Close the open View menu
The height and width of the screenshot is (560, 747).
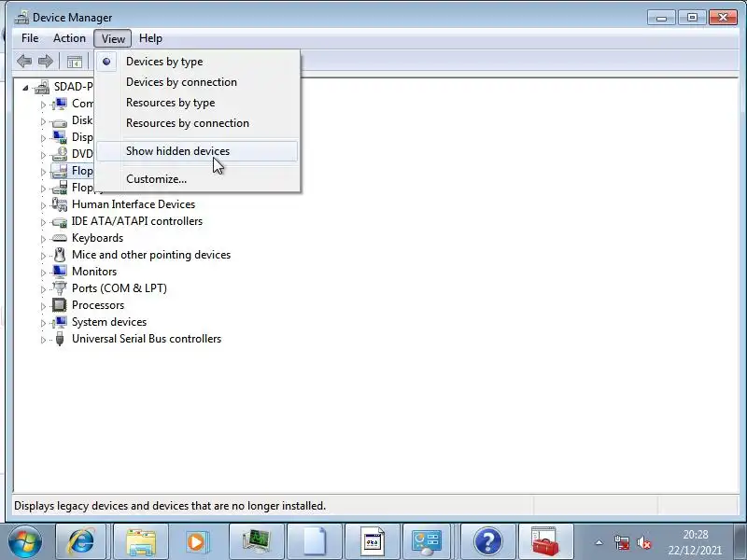point(113,38)
